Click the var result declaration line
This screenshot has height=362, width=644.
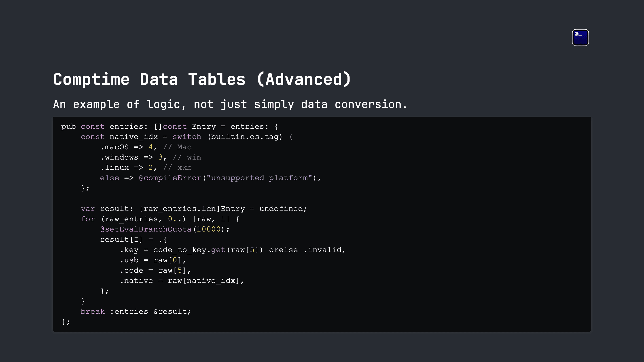194,209
